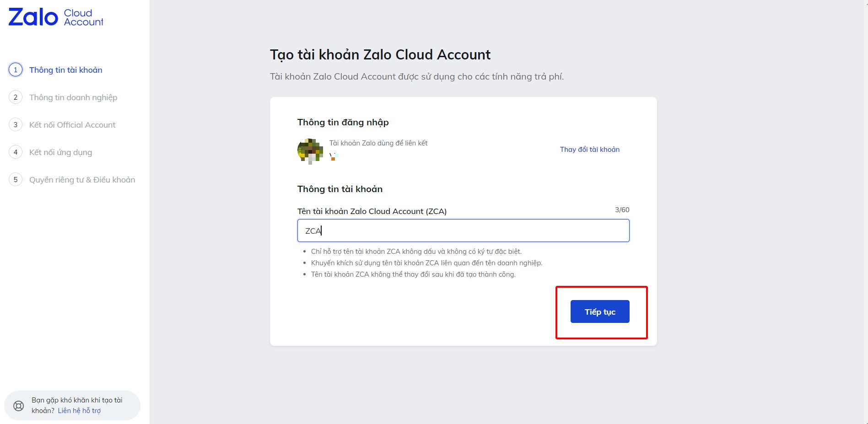
Task: Click the 'Thông tin đăng nhập' section title
Action: click(x=343, y=123)
